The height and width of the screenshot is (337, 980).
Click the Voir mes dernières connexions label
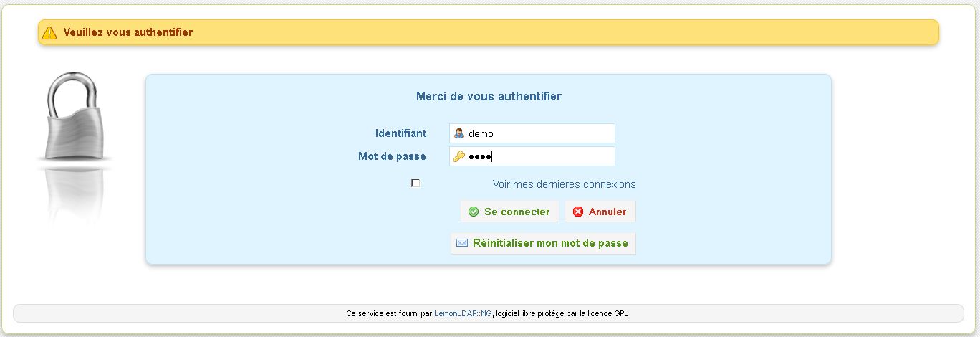tap(564, 184)
